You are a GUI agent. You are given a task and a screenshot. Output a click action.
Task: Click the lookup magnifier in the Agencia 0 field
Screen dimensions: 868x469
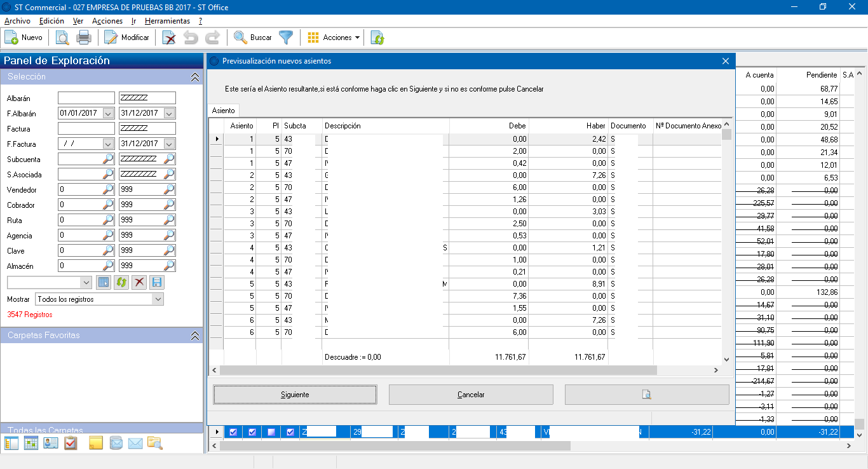coord(109,235)
